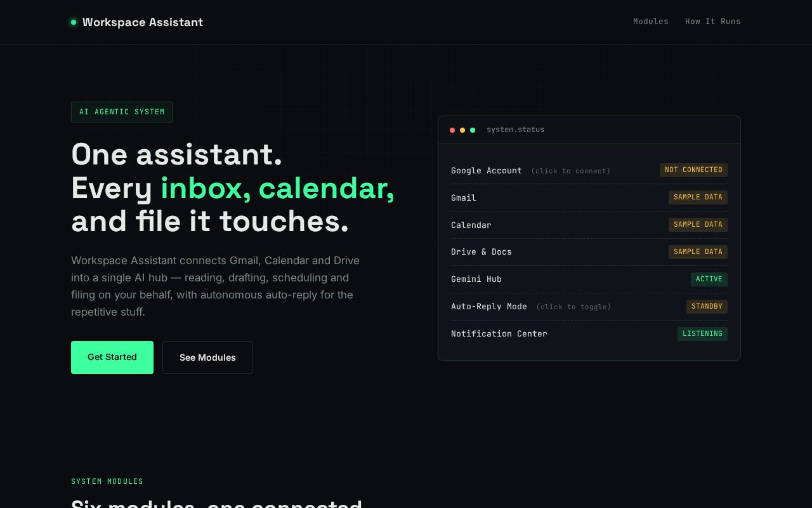This screenshot has height=508, width=812.
Task: Click the green dot in system.status window
Action: click(x=473, y=130)
